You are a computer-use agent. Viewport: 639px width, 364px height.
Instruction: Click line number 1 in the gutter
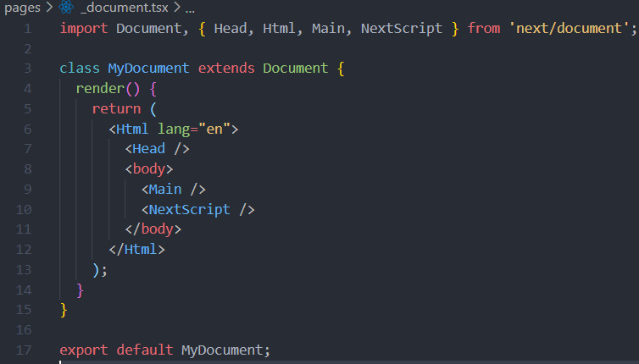[x=27, y=29]
